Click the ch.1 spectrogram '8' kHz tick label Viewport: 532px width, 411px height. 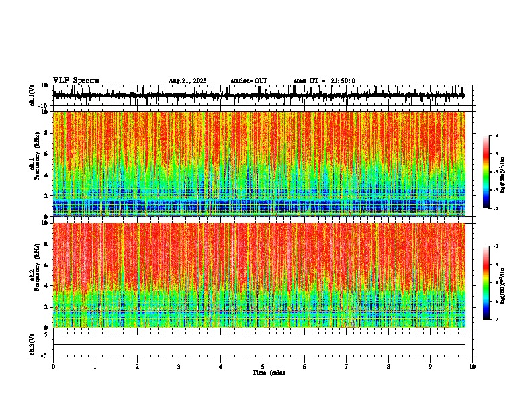point(46,133)
